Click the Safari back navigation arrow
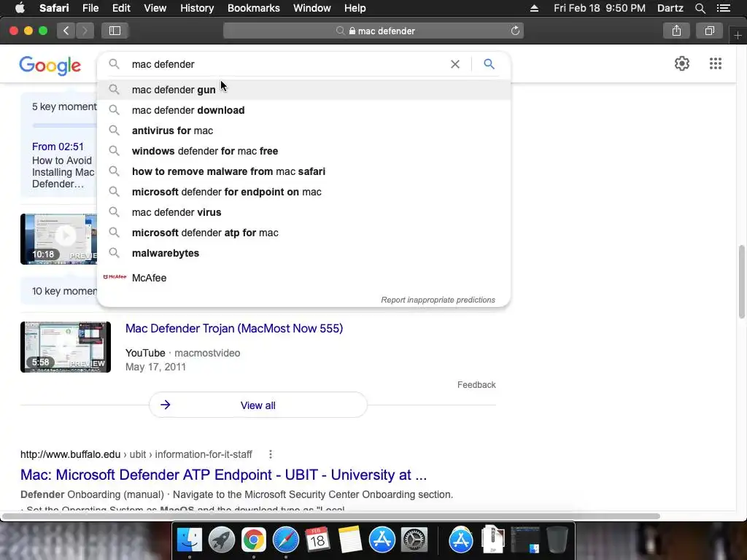 (66, 31)
